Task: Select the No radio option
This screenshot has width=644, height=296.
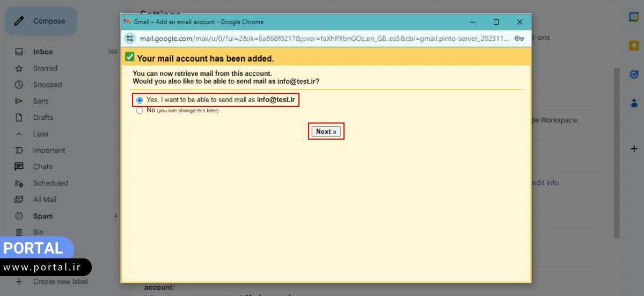Action: pos(140,111)
